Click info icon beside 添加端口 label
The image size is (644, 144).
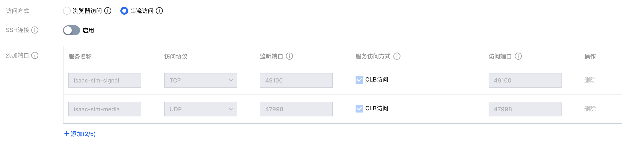(35, 55)
